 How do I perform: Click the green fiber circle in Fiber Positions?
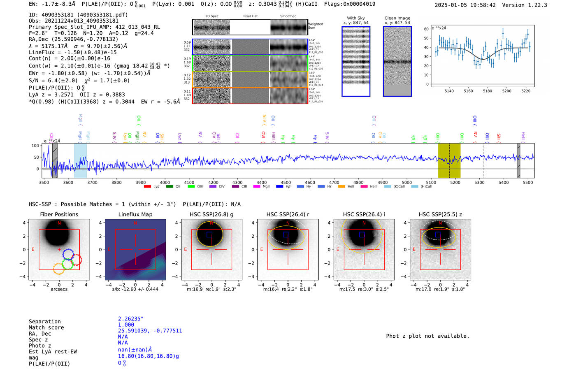coord(68,264)
